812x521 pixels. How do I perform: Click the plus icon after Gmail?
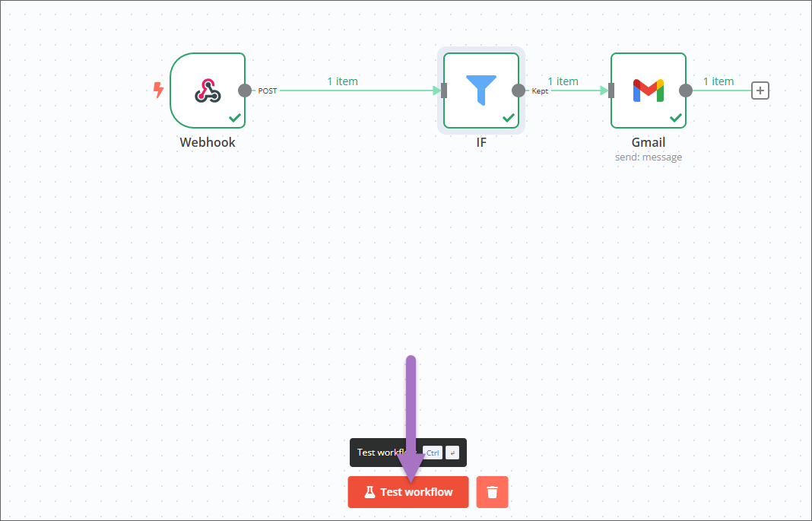click(x=760, y=91)
